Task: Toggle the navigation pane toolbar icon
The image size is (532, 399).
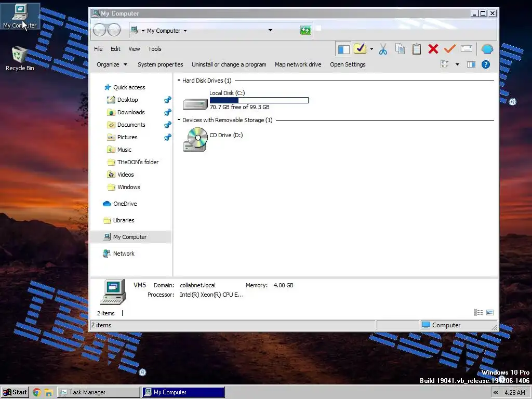Action: (343, 49)
